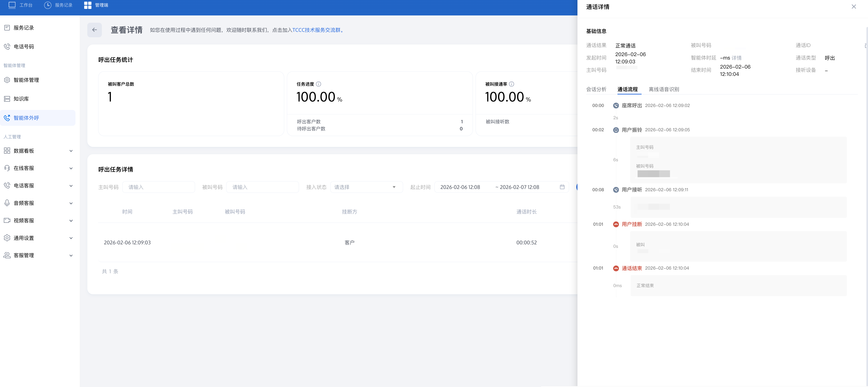Open the 知识库 sidebar item

pos(21,99)
